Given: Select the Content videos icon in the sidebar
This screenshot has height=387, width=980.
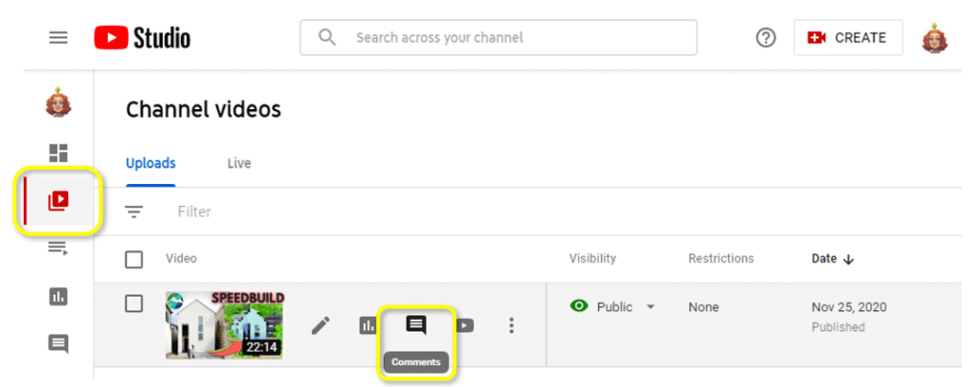Looking at the screenshot, I should 58,201.
